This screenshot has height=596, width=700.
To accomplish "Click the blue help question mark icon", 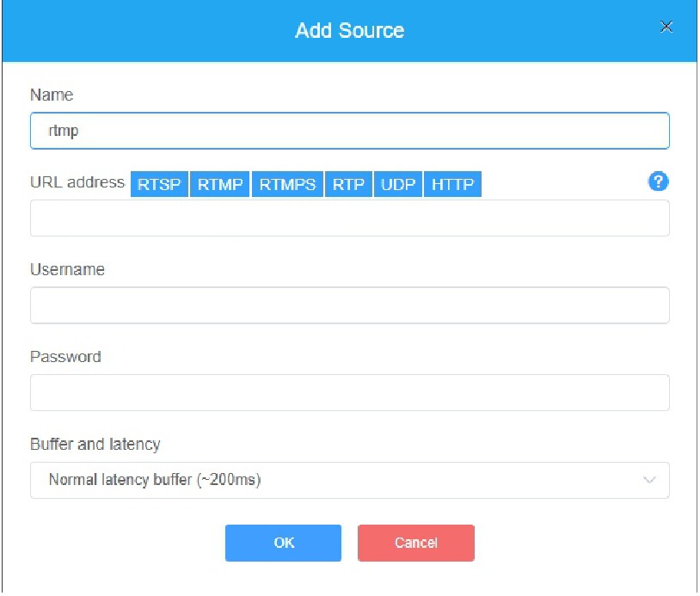I will pyautogui.click(x=658, y=181).
